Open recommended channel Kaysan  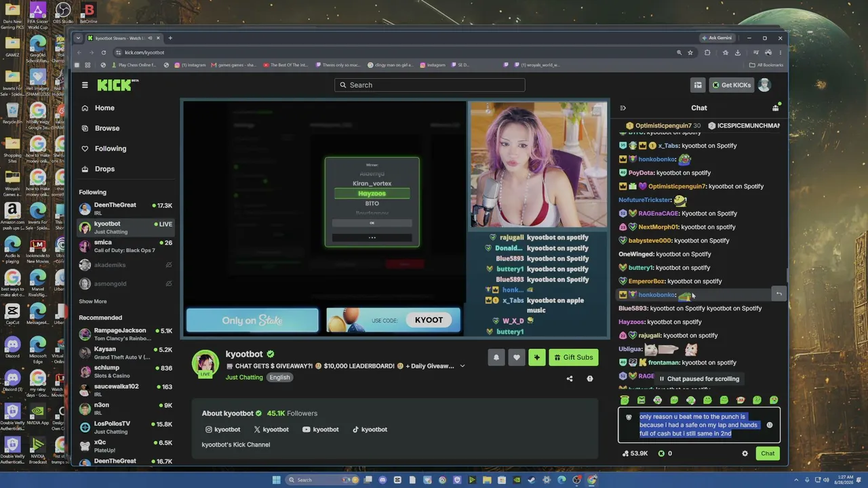(x=126, y=353)
